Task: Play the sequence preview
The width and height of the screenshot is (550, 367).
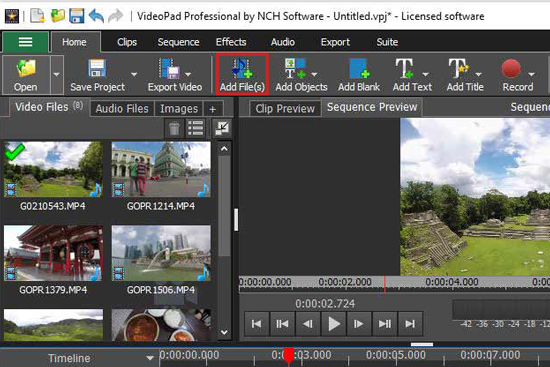Action: (334, 323)
